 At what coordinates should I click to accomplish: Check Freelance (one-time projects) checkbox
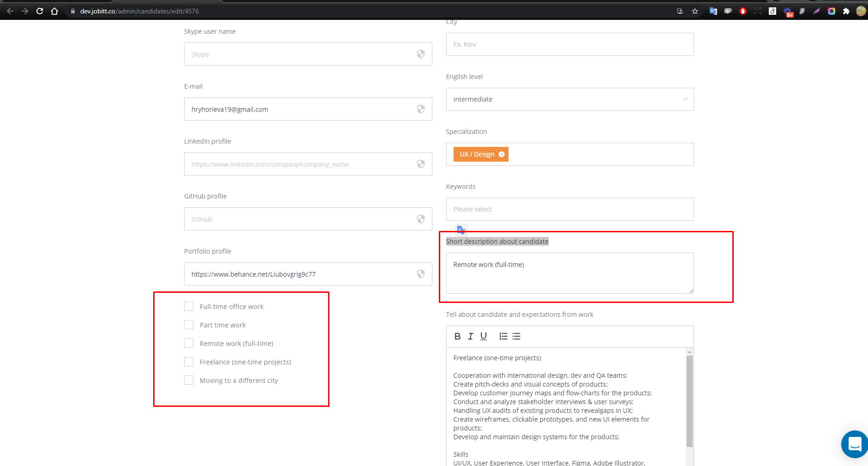189,362
